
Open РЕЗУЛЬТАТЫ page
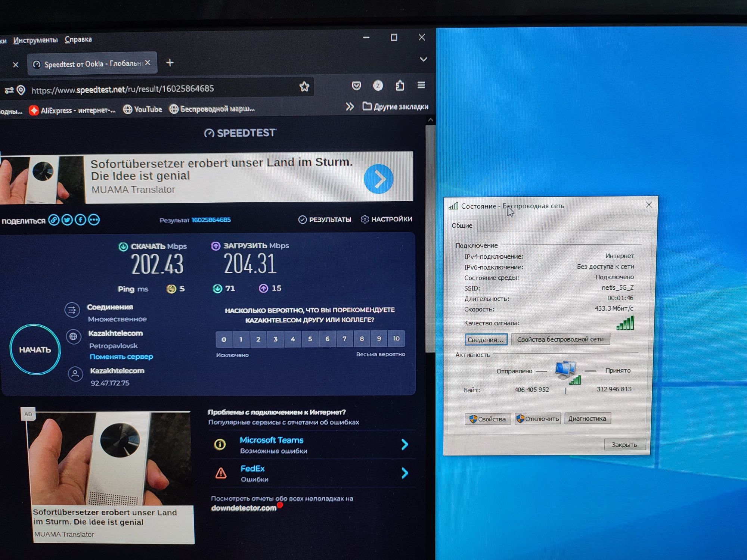point(325,220)
